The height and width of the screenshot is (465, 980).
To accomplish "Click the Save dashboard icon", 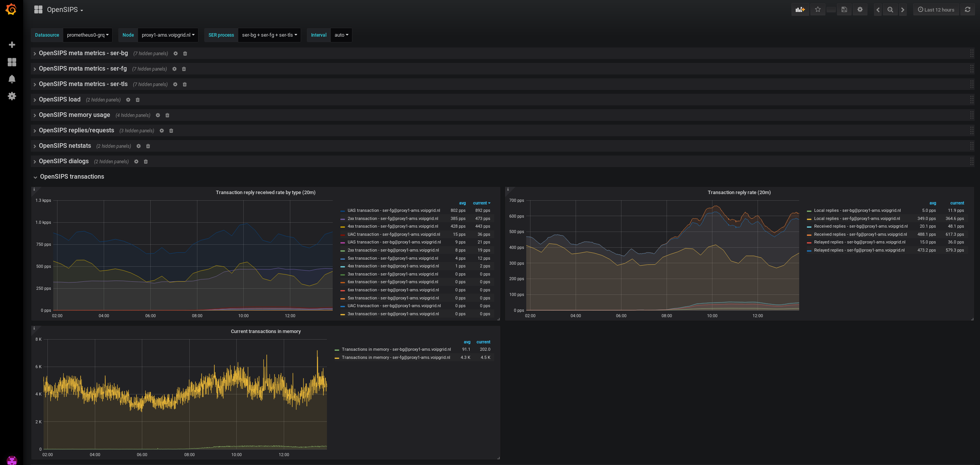I will (x=844, y=10).
